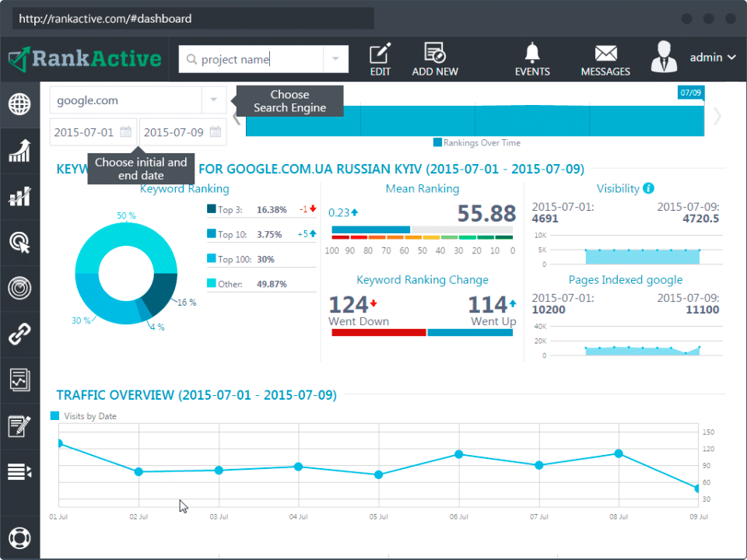The width and height of the screenshot is (747, 560).
Task: Open the chain link sidebar icon
Action: tap(19, 334)
